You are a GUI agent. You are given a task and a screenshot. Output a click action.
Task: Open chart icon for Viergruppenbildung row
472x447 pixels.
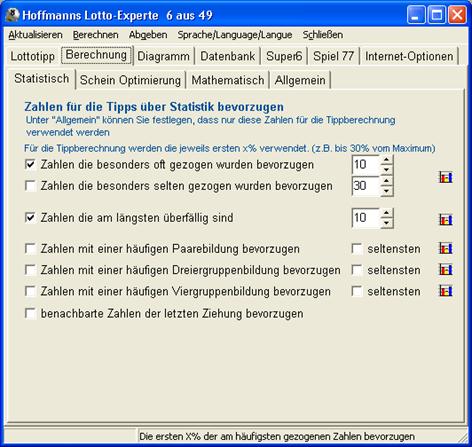[x=445, y=291]
